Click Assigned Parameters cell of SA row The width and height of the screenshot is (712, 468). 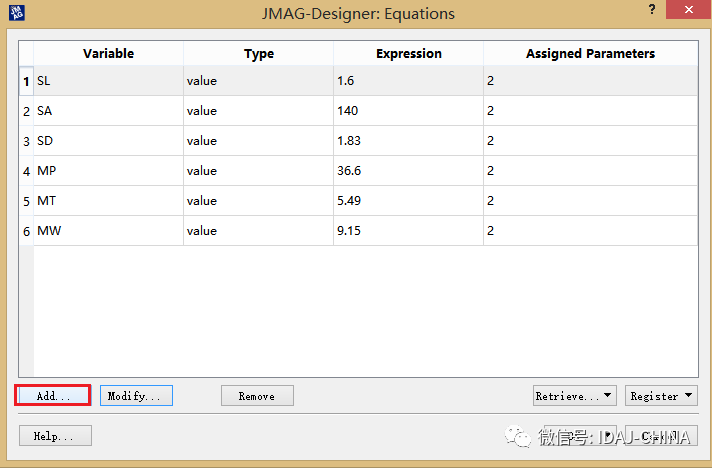pyautogui.click(x=590, y=111)
